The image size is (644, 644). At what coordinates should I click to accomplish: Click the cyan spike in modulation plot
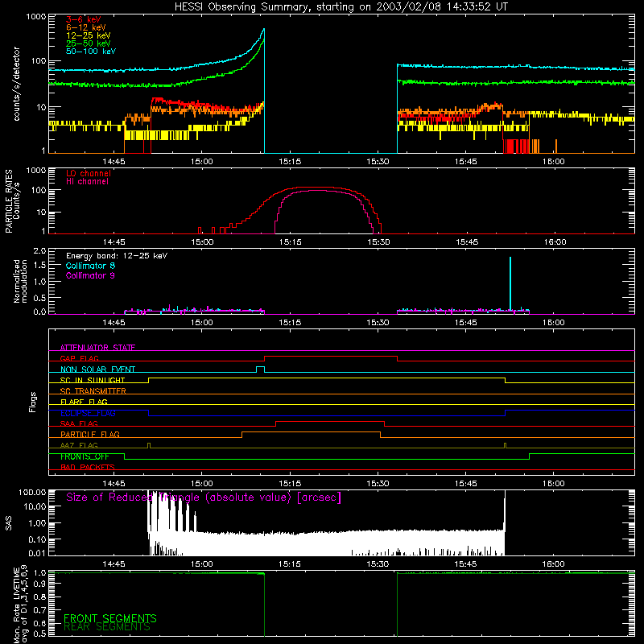(510, 283)
